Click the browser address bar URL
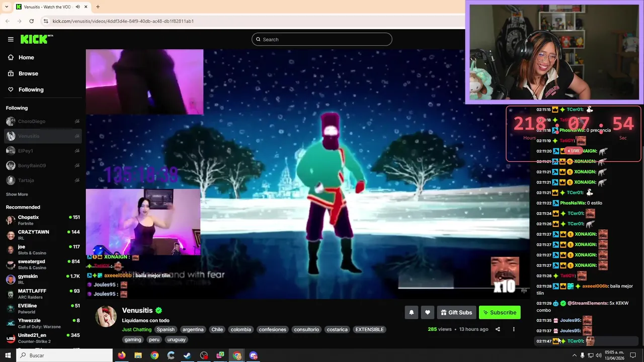Screen dimensions: 644x362 pos(123,21)
